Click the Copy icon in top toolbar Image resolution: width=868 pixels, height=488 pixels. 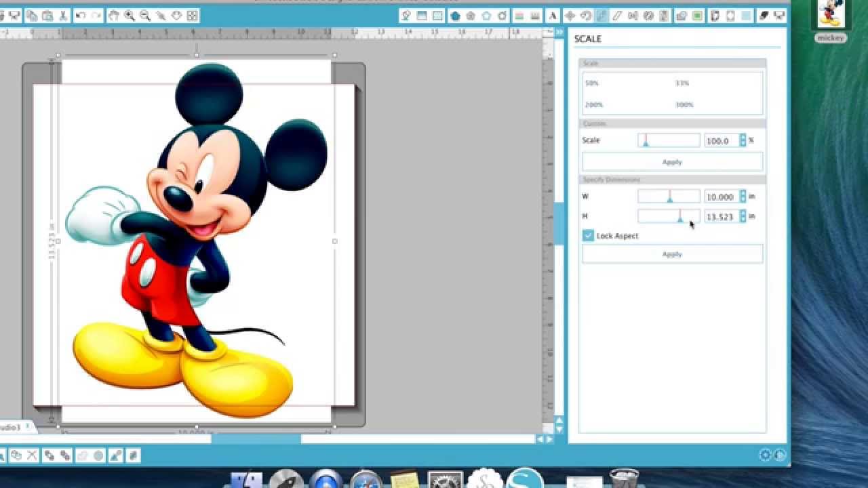tap(31, 15)
